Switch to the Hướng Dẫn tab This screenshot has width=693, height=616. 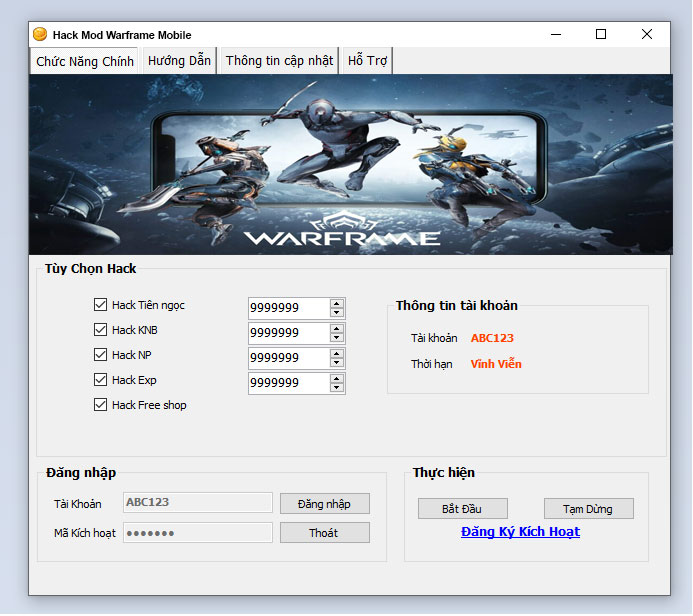179,61
